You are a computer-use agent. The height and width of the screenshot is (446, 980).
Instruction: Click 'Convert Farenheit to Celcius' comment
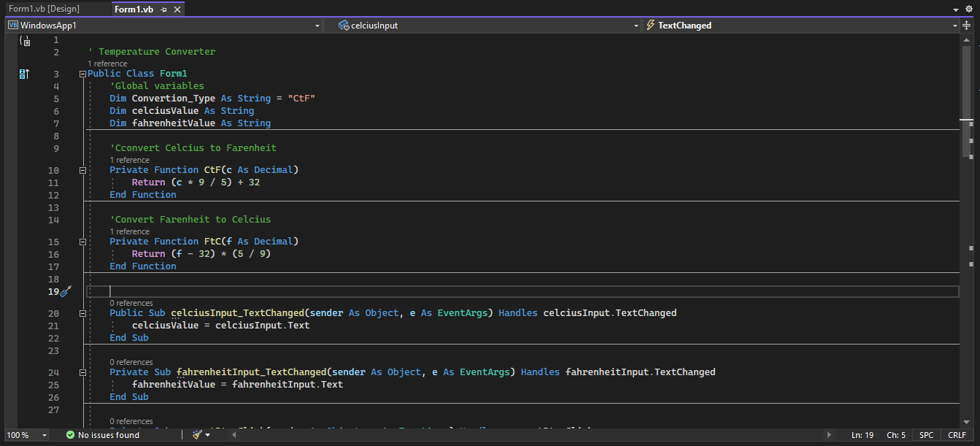(190, 220)
